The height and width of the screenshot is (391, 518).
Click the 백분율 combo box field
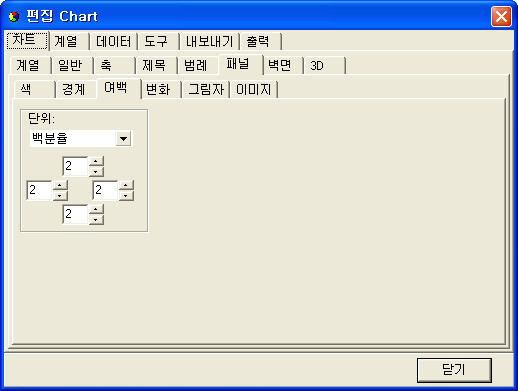tap(81, 139)
